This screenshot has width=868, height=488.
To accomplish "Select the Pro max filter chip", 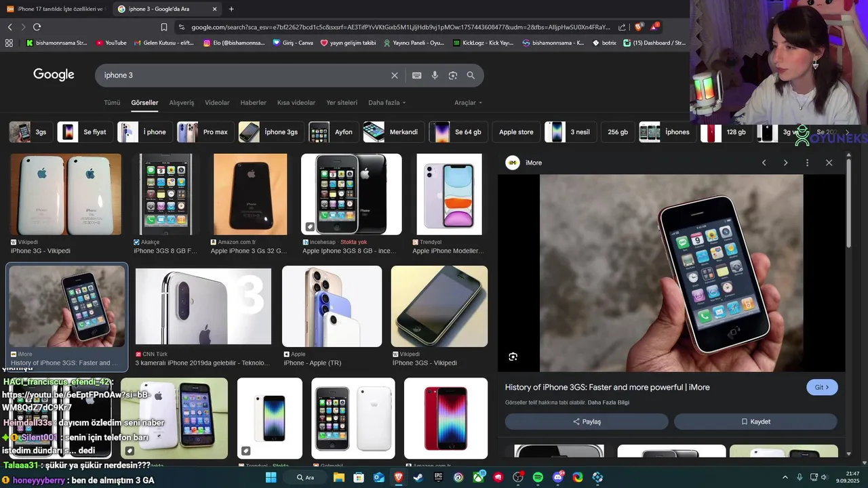I will coord(204,132).
